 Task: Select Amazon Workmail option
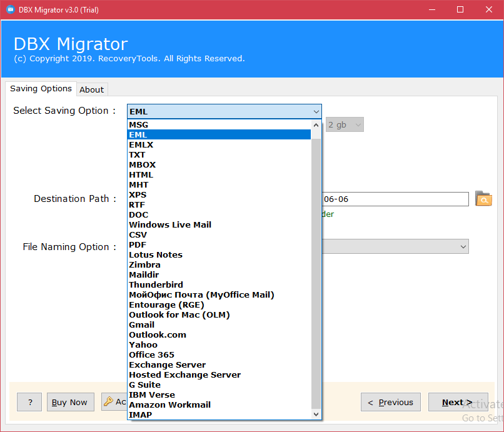pyautogui.click(x=219, y=404)
